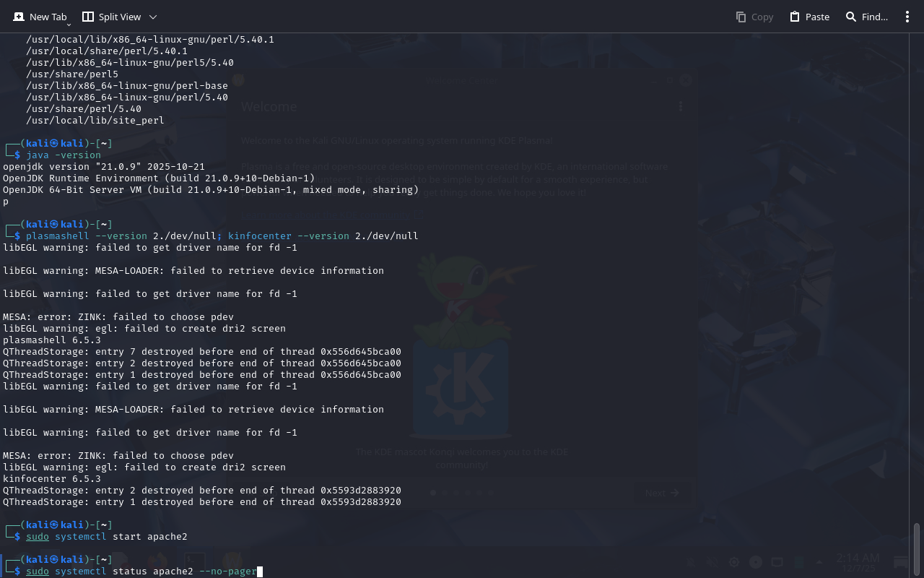Image resolution: width=924 pixels, height=578 pixels.
Task: Click the Paste clipboard icon
Action: [x=795, y=17]
